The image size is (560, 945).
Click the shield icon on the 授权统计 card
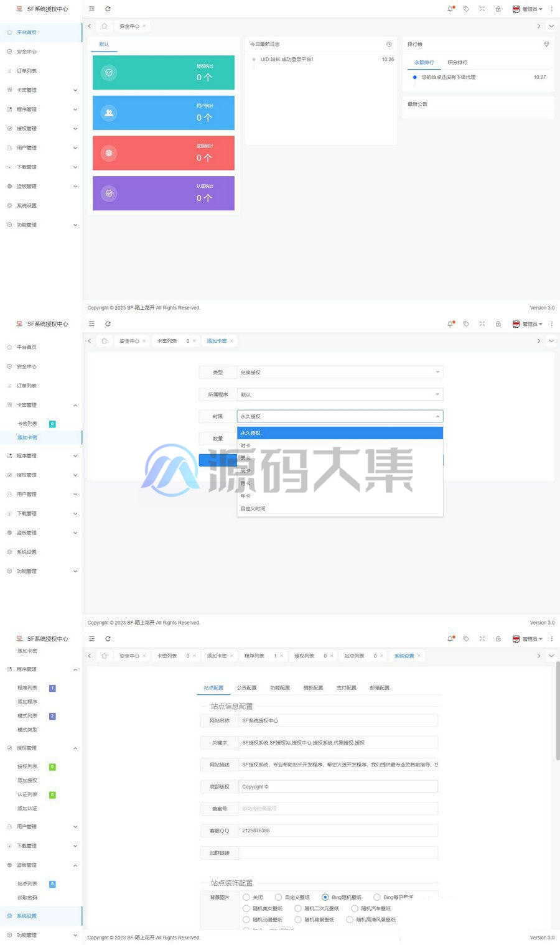(x=109, y=73)
